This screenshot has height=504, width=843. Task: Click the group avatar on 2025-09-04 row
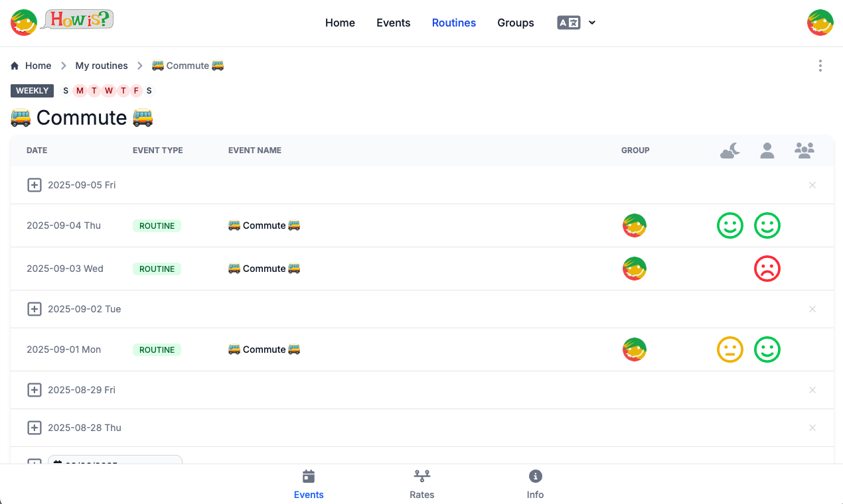click(x=635, y=225)
